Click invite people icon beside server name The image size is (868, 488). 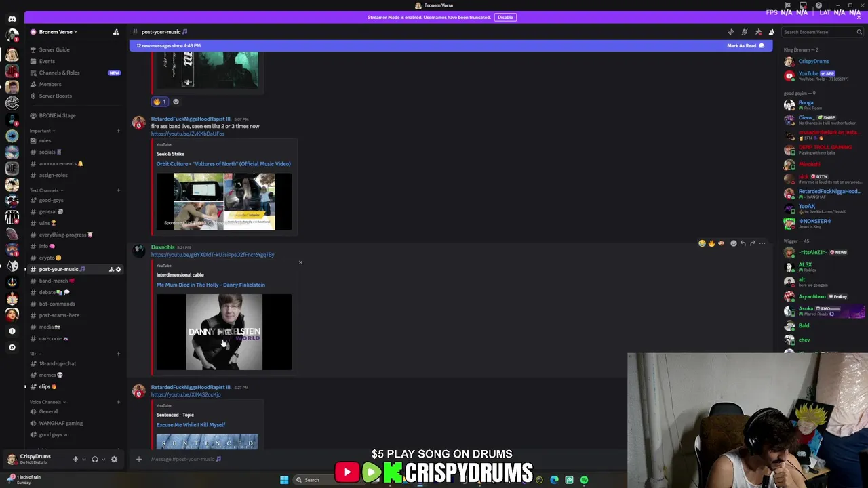pyautogui.click(x=116, y=32)
